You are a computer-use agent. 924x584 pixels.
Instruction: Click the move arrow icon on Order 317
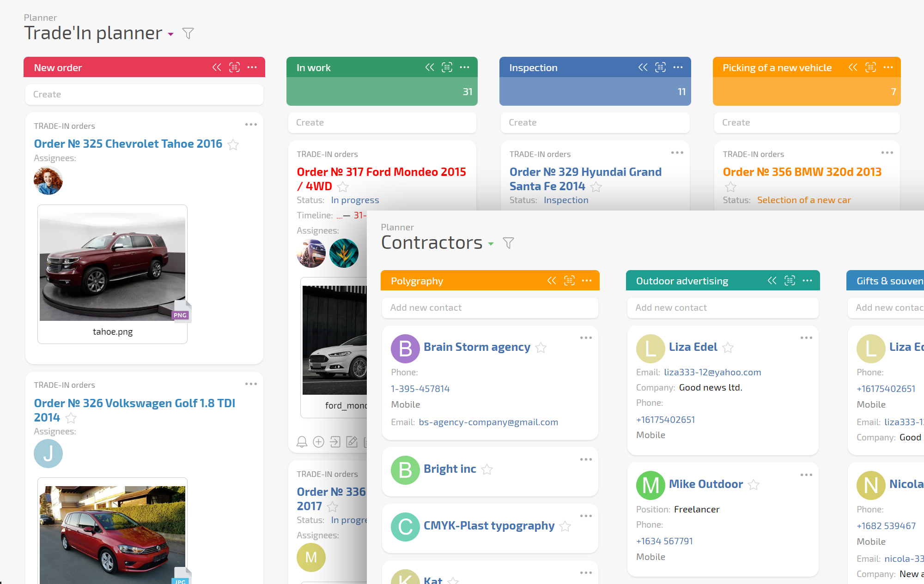point(335,442)
